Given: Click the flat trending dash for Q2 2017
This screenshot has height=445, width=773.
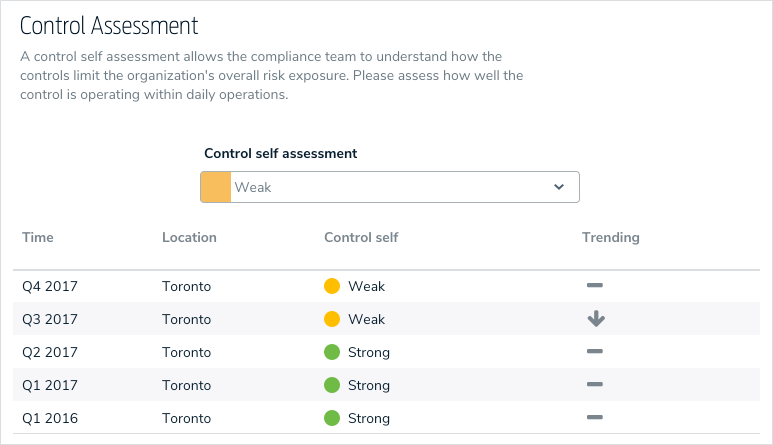Looking at the screenshot, I should point(595,352).
